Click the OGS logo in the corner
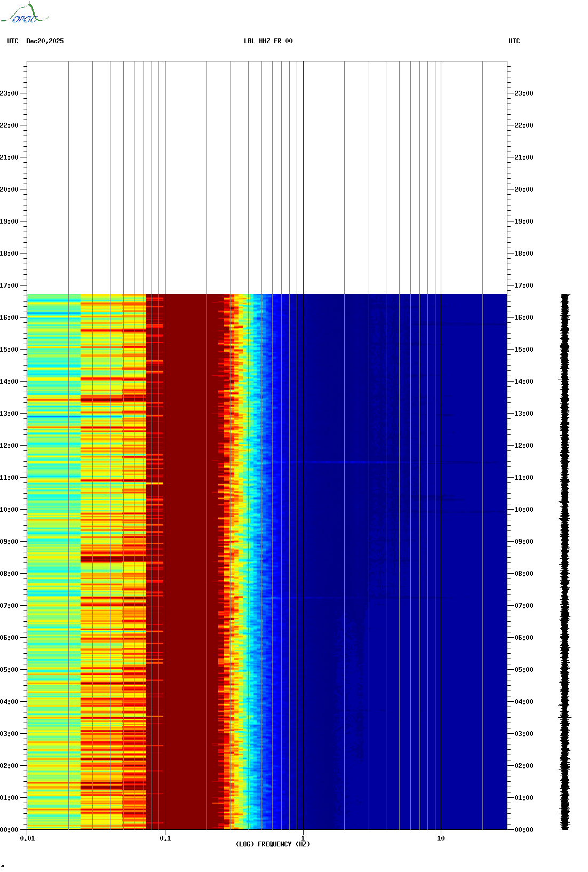The height and width of the screenshot is (872, 588). [25, 14]
